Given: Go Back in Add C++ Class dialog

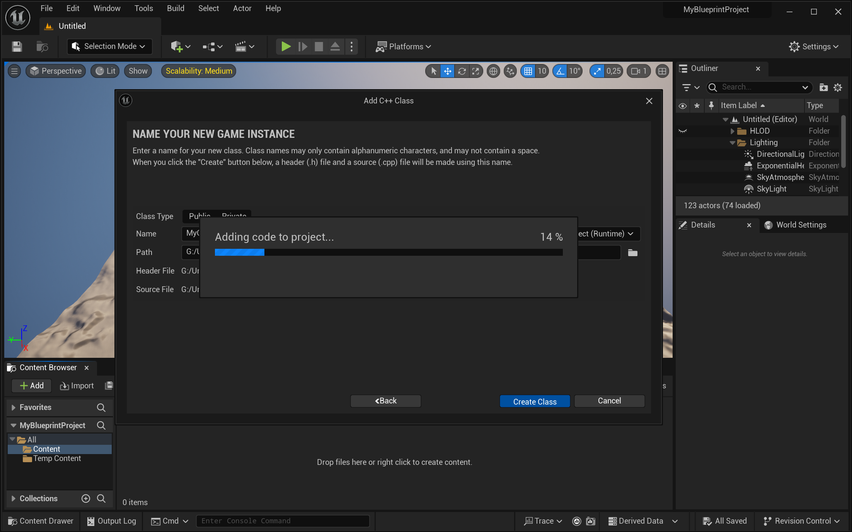Looking at the screenshot, I should 386,401.
